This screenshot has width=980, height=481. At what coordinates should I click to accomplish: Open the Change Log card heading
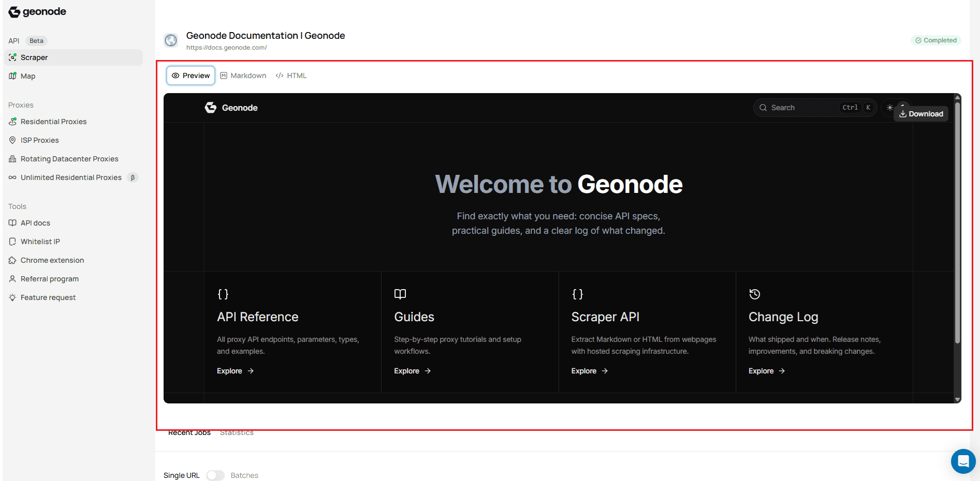pyautogui.click(x=783, y=317)
